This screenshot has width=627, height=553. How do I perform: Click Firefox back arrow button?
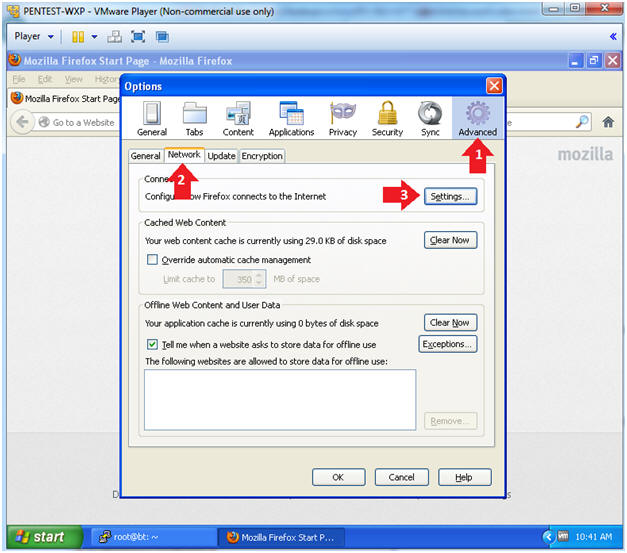point(22,122)
